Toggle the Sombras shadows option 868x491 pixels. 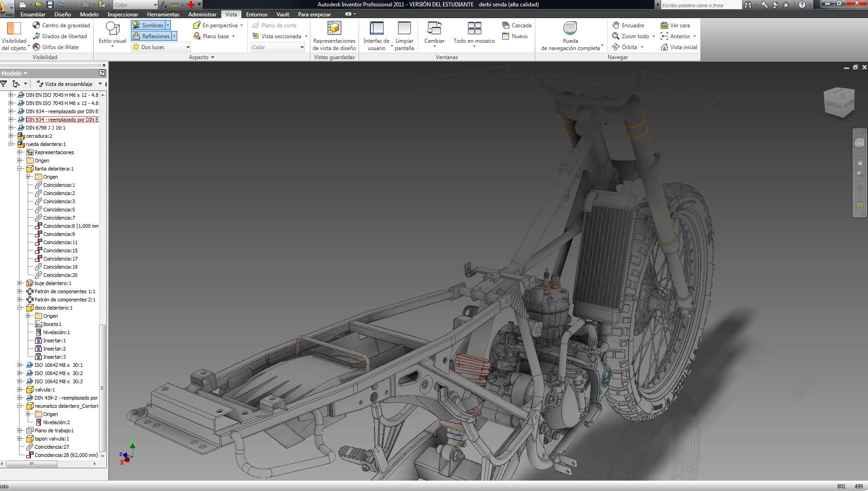click(x=148, y=25)
